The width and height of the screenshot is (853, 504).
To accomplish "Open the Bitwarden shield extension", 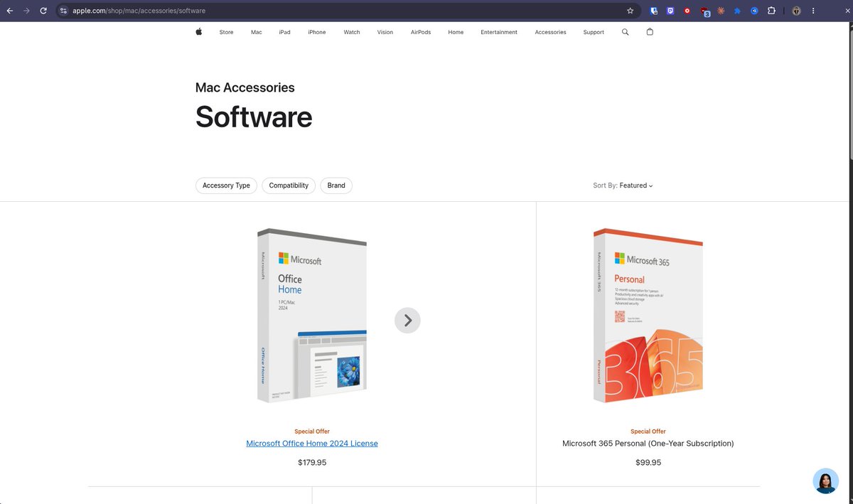I will [653, 11].
